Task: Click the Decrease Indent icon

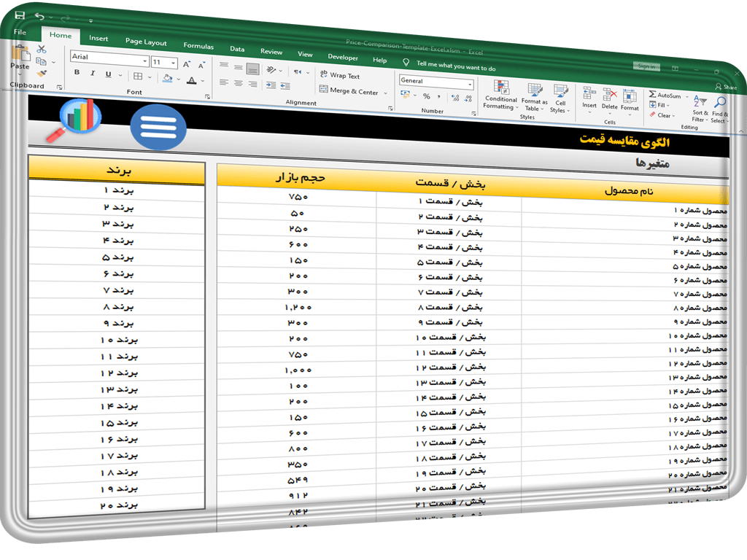Action: pyautogui.click(x=271, y=85)
